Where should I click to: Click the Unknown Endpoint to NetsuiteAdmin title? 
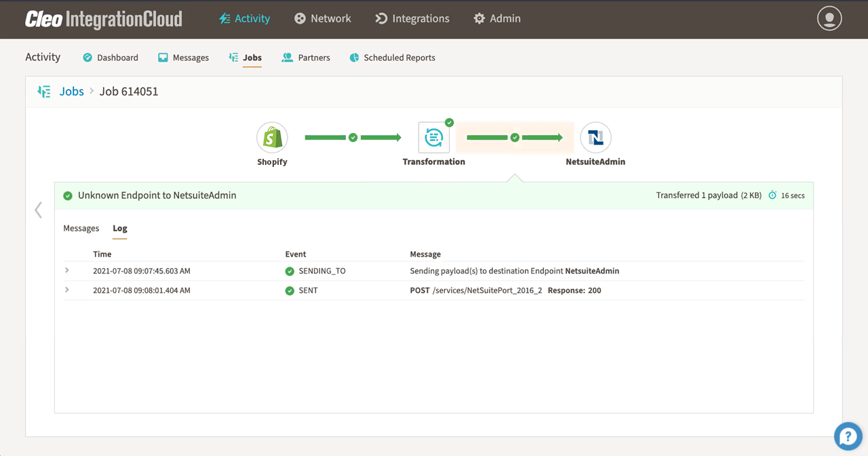pyautogui.click(x=157, y=195)
